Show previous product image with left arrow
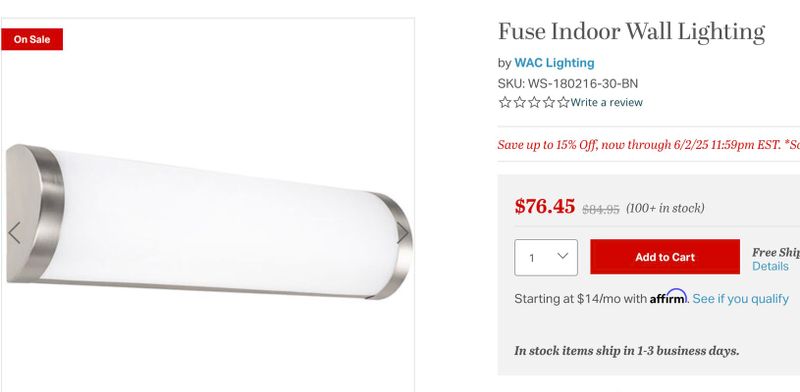 14,233
